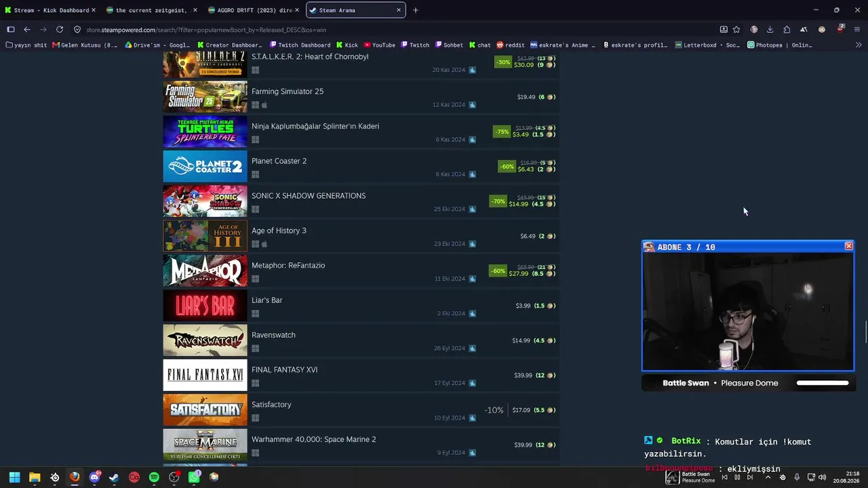Open the browser downloads panel
The width and height of the screenshot is (868, 488).
click(x=770, y=30)
